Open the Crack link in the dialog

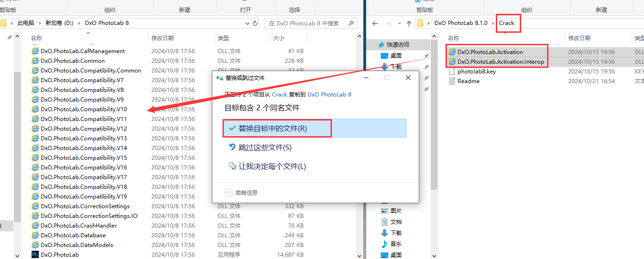(279, 94)
